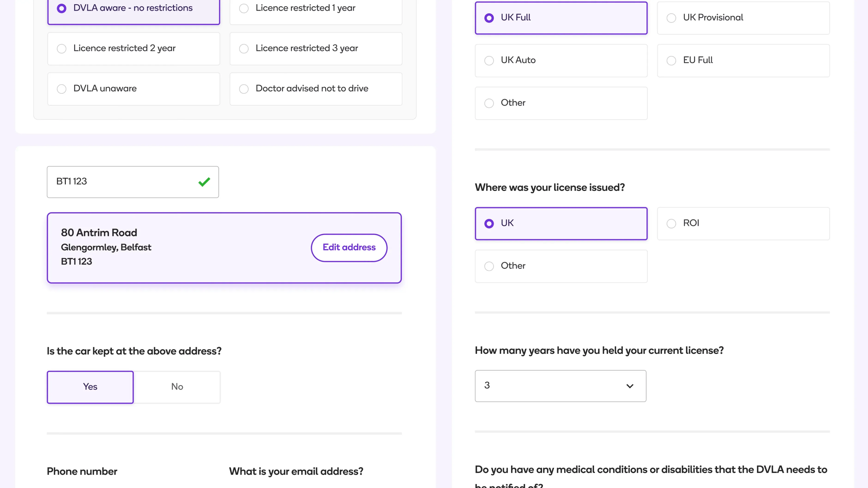Click the green checkmark beside postcode

point(204,182)
